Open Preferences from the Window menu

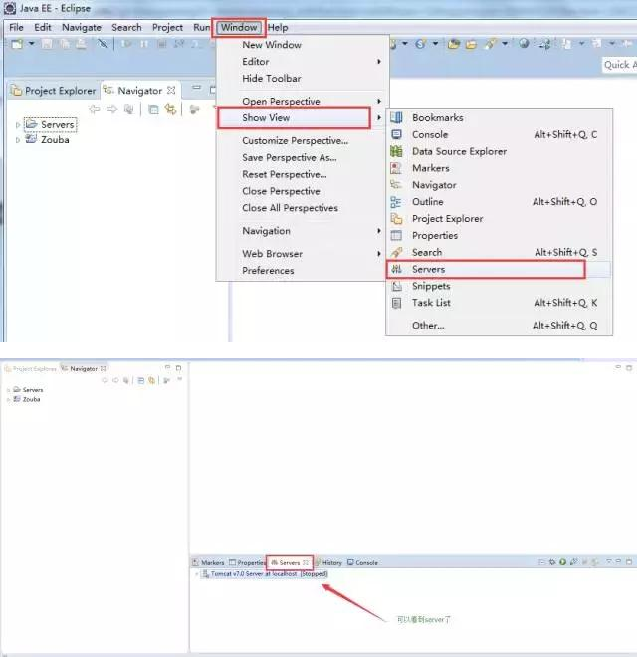click(x=268, y=271)
